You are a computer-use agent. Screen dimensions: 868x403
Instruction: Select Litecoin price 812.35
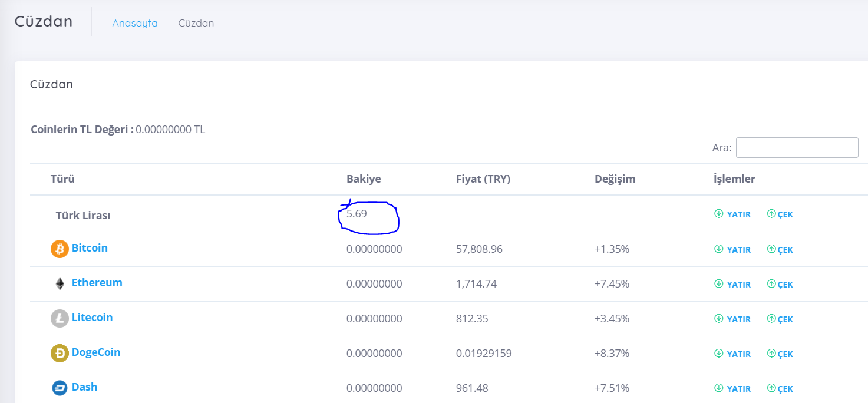(x=472, y=319)
